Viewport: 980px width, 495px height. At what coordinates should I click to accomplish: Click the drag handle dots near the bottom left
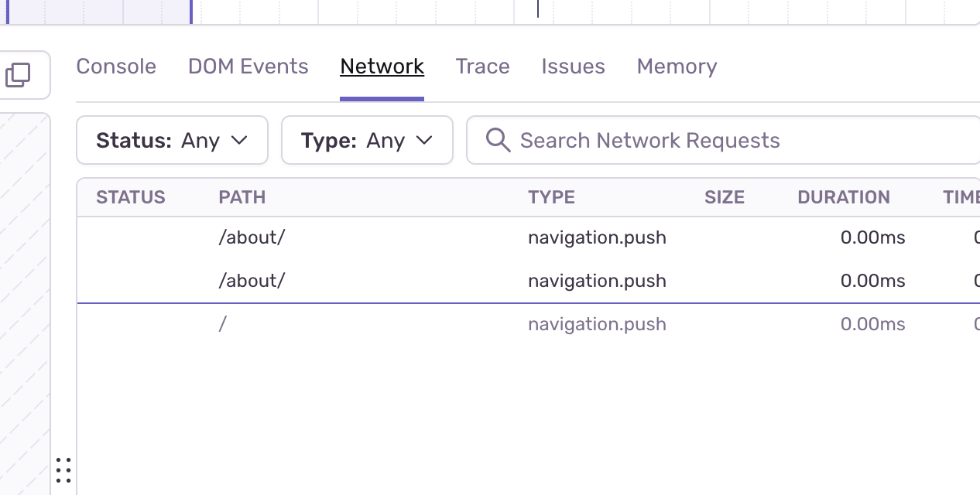point(63,469)
